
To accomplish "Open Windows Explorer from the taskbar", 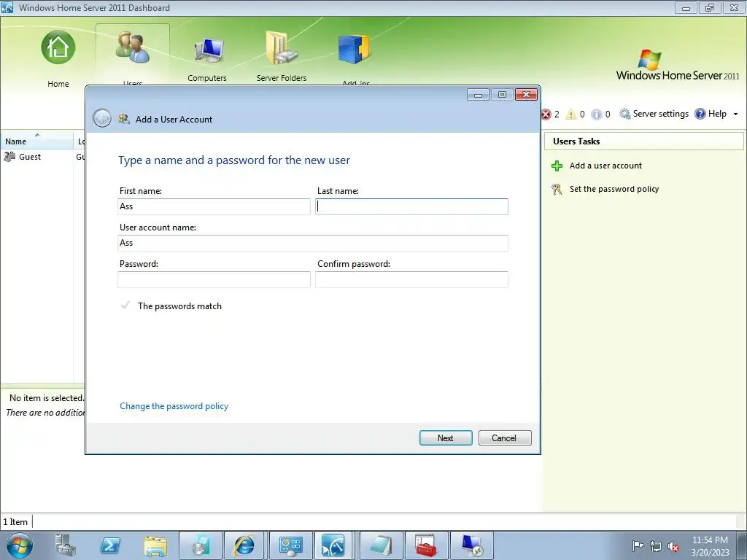I will point(155,545).
